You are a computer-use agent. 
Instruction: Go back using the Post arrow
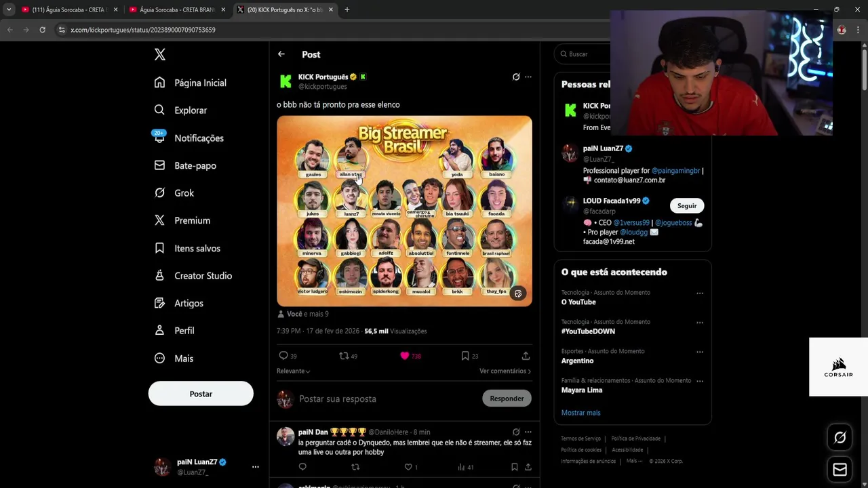(x=281, y=54)
